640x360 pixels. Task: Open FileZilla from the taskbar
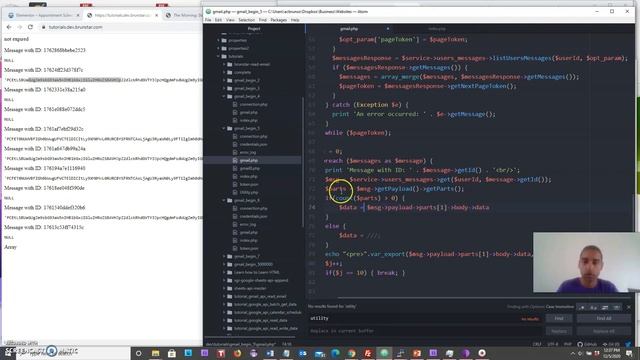pyautogui.click(x=368, y=353)
